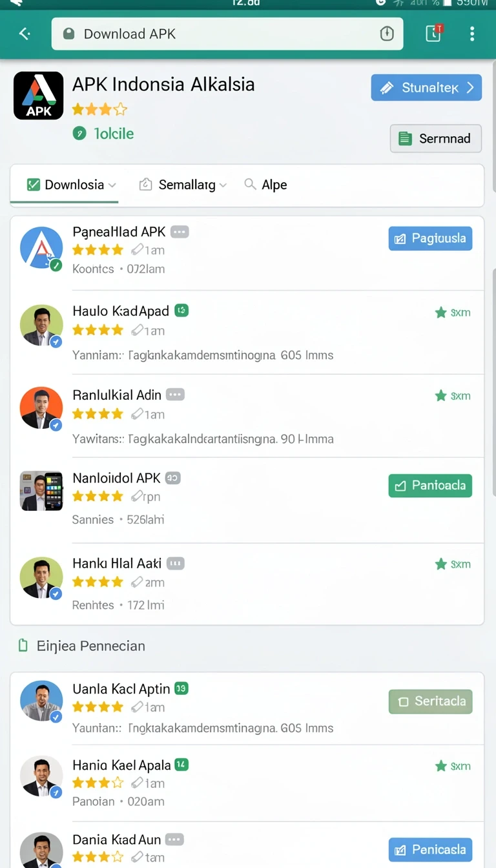This screenshot has height=868, width=496.
Task: Select the Alpe search tab
Action: tap(265, 185)
